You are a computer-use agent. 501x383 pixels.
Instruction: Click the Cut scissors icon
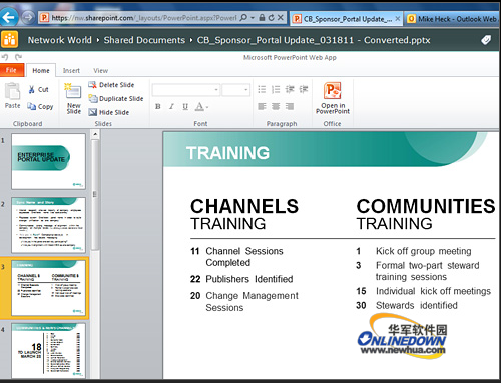coord(32,89)
